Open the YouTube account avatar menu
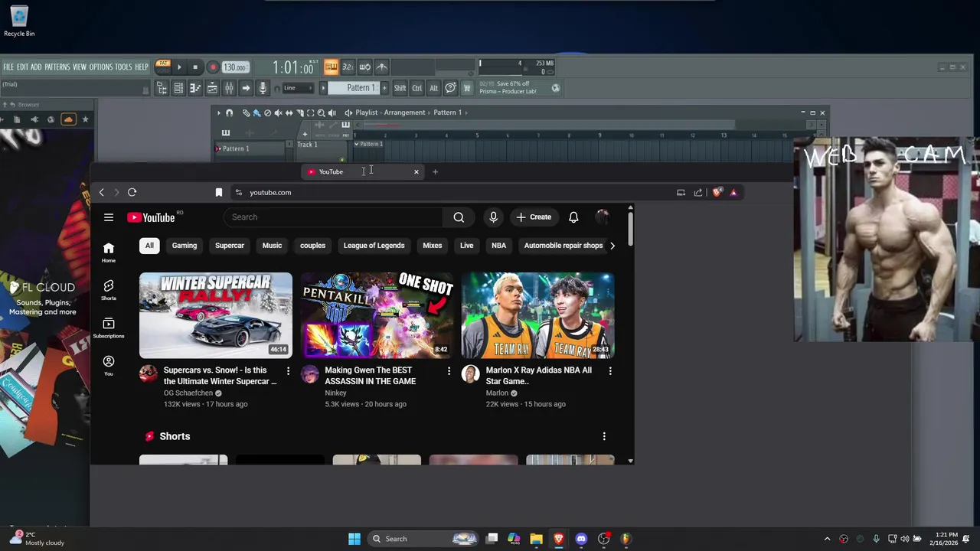Viewport: 980px width, 551px height. tap(603, 217)
